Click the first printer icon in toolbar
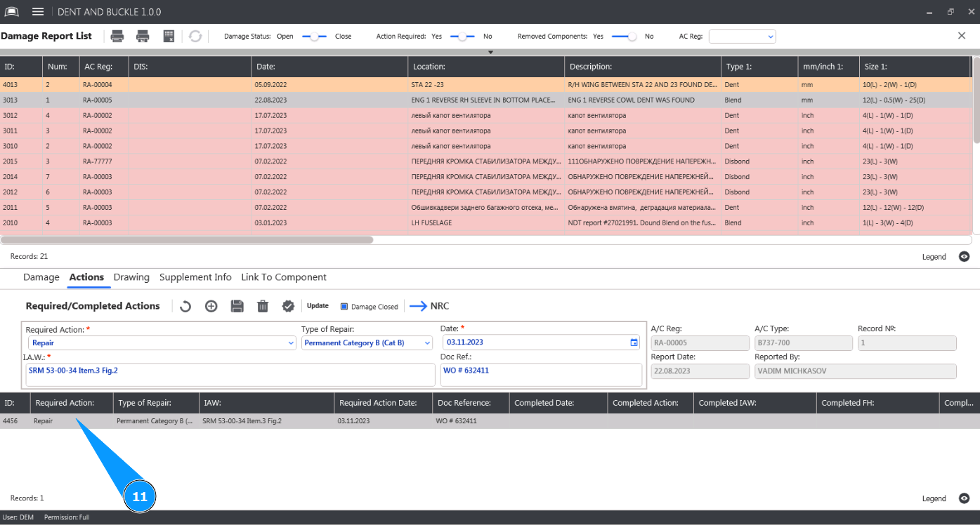 (117, 36)
